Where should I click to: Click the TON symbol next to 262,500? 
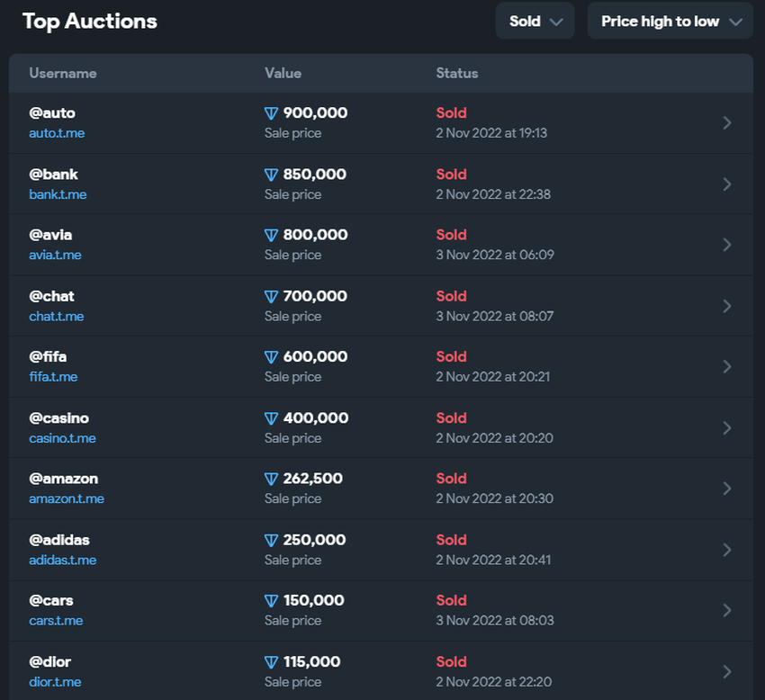tap(271, 479)
